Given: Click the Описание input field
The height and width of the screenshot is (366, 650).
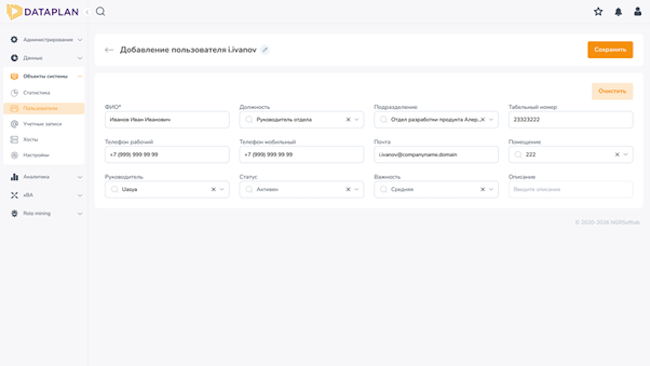Looking at the screenshot, I should tap(571, 189).
